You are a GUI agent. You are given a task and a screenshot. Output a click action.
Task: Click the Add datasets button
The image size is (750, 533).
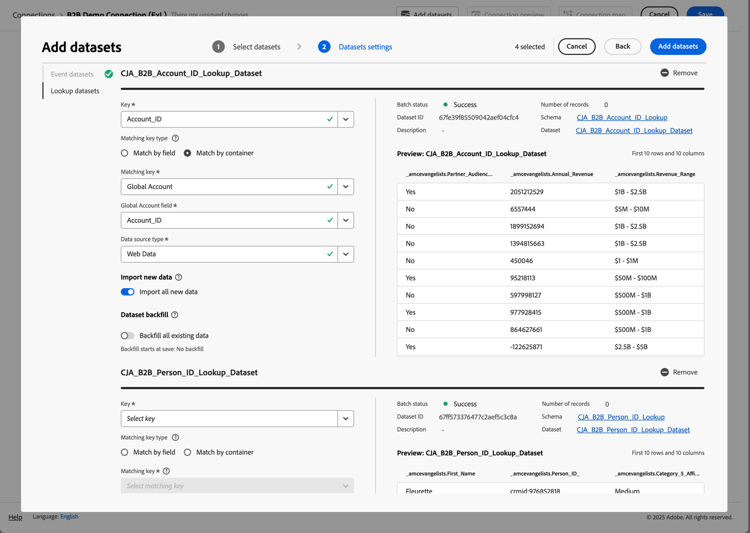point(677,47)
